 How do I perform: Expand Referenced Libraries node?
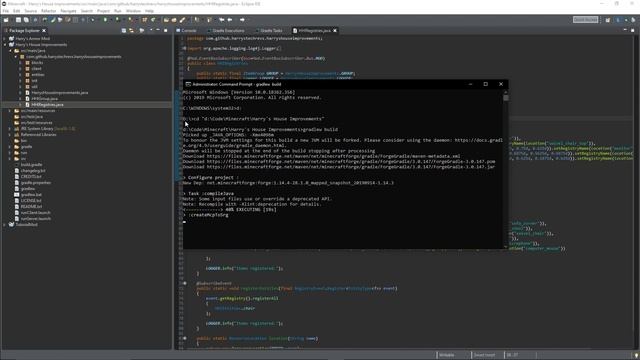(10, 135)
